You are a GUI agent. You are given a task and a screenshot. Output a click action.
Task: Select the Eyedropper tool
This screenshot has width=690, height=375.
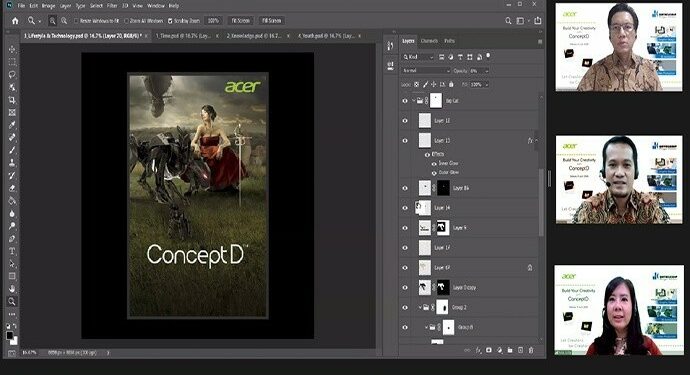[12, 125]
